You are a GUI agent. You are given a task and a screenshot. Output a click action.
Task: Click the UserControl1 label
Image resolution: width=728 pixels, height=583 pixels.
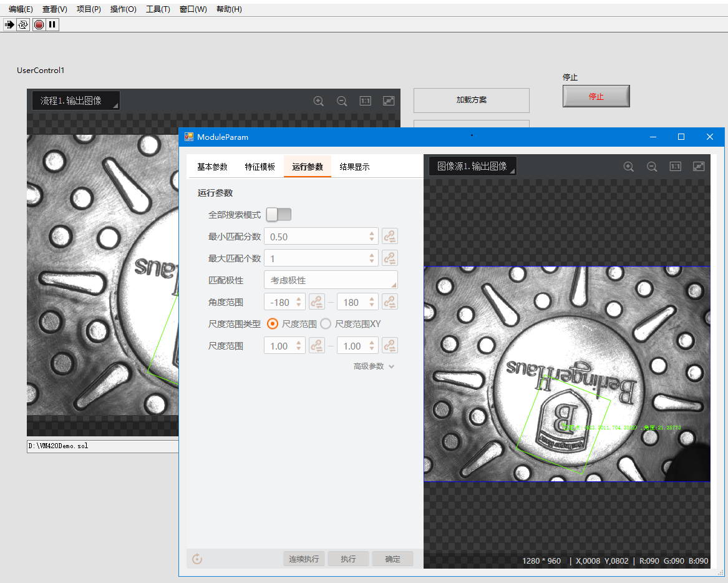coord(41,70)
